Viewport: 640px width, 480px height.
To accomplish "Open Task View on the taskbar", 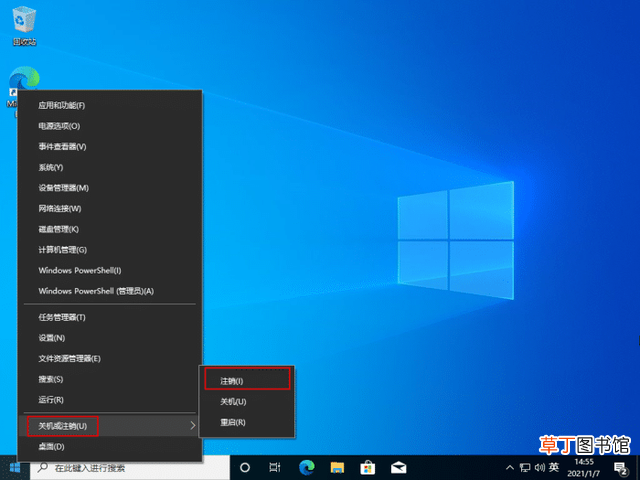I will (275, 468).
